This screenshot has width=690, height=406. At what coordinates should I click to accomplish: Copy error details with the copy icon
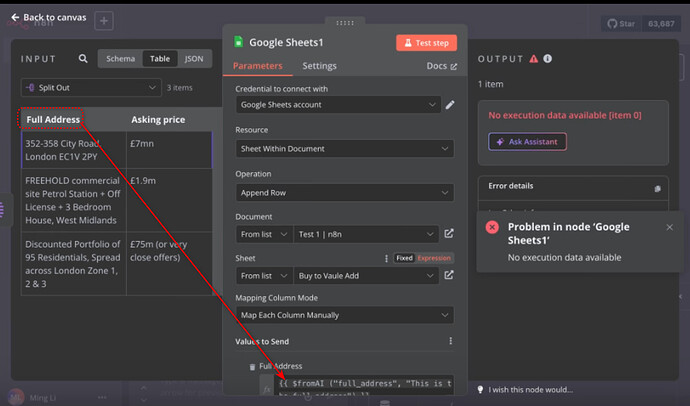[x=657, y=189]
